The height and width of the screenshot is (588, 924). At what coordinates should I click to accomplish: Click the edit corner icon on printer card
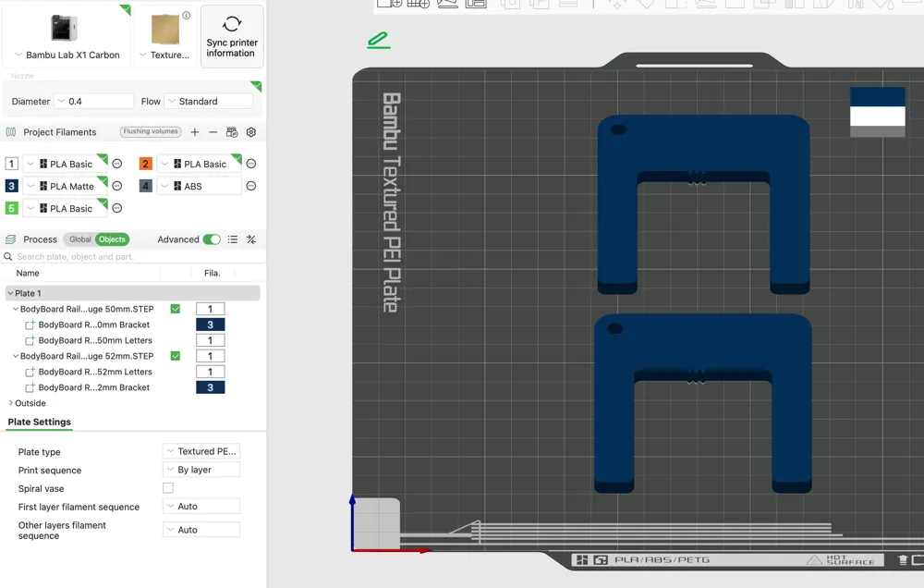[x=126, y=9]
